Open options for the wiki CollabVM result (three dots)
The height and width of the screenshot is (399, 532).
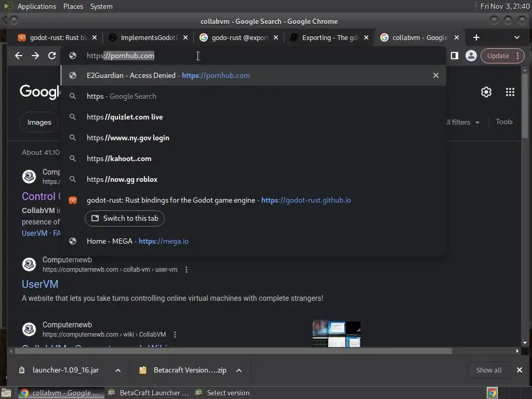pos(175,335)
